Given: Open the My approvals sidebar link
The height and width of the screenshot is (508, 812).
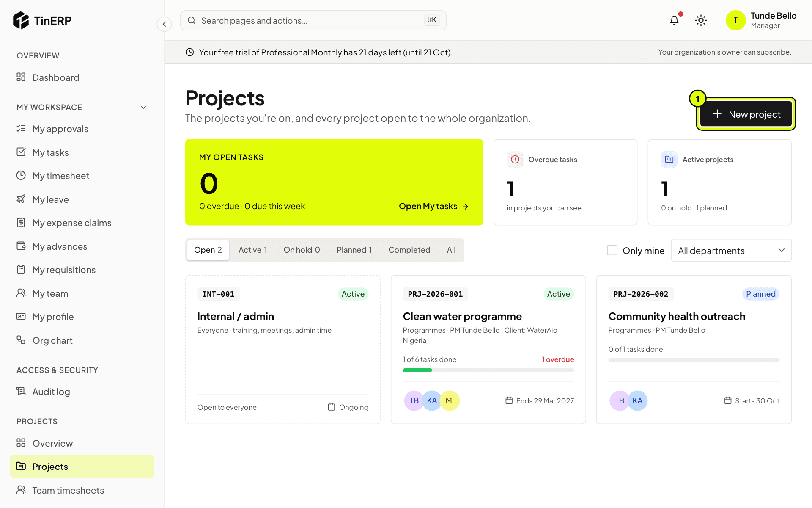Looking at the screenshot, I should 82,129.
